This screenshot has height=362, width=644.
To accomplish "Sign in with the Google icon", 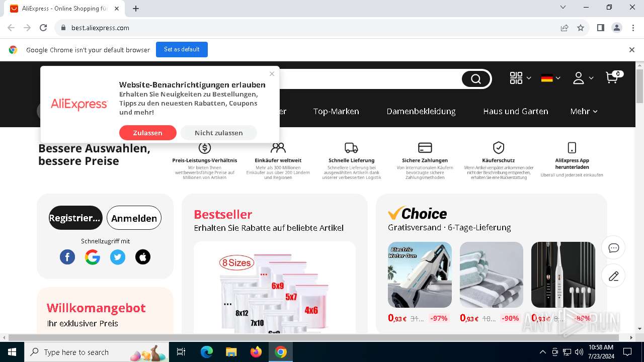I will [93, 257].
